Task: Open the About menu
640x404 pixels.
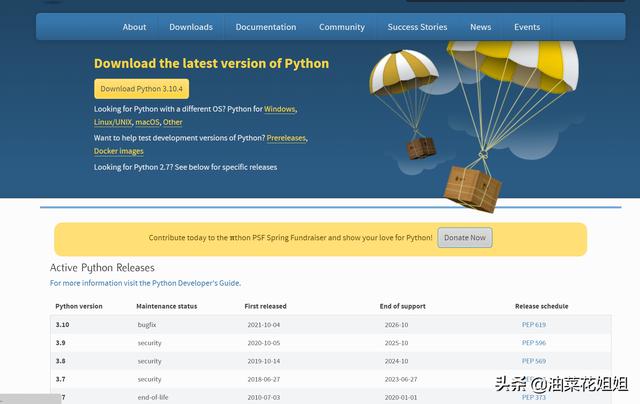Action: [134, 27]
